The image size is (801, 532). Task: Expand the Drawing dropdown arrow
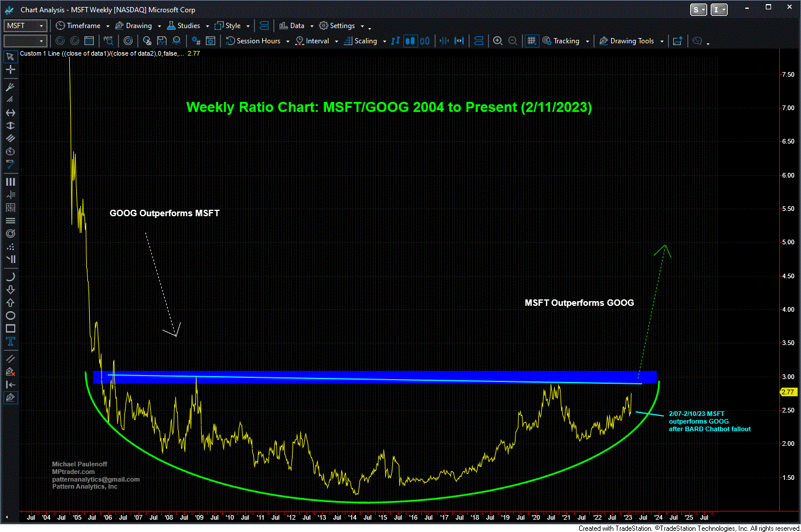pyautogui.click(x=159, y=26)
